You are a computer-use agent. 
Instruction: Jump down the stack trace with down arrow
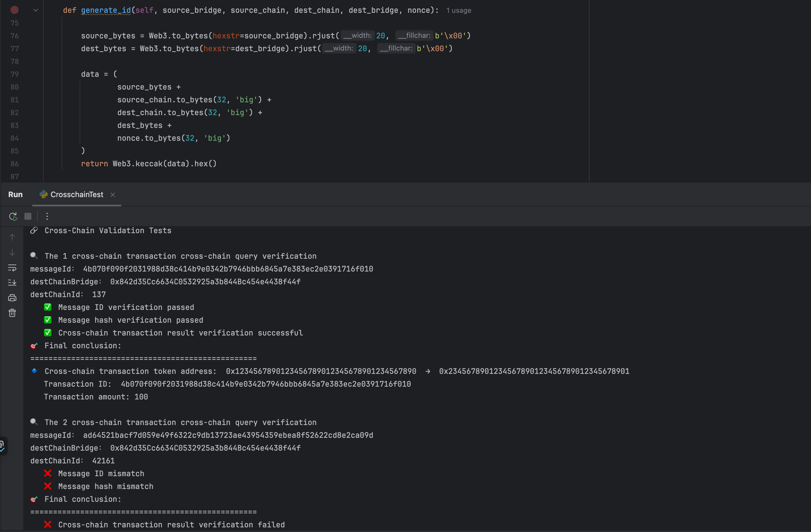click(x=12, y=253)
